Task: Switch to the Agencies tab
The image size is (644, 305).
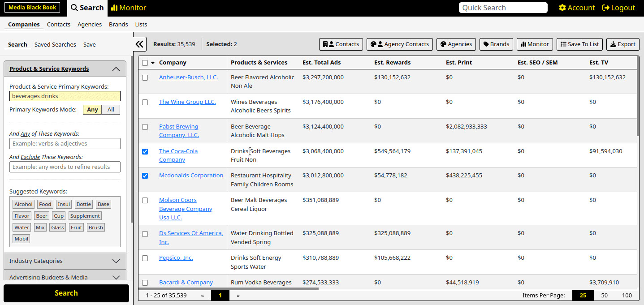Action: (x=89, y=25)
